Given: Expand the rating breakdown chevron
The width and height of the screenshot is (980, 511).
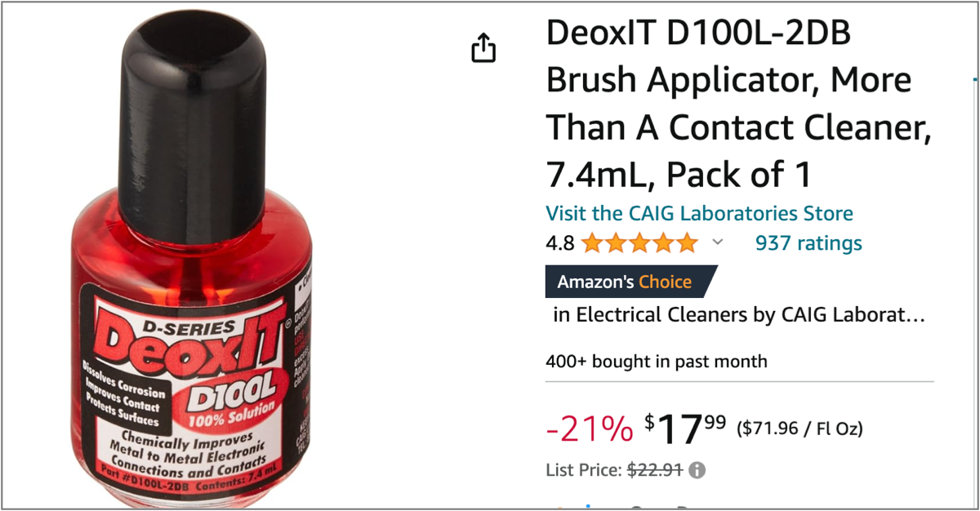Looking at the screenshot, I should click(x=718, y=242).
